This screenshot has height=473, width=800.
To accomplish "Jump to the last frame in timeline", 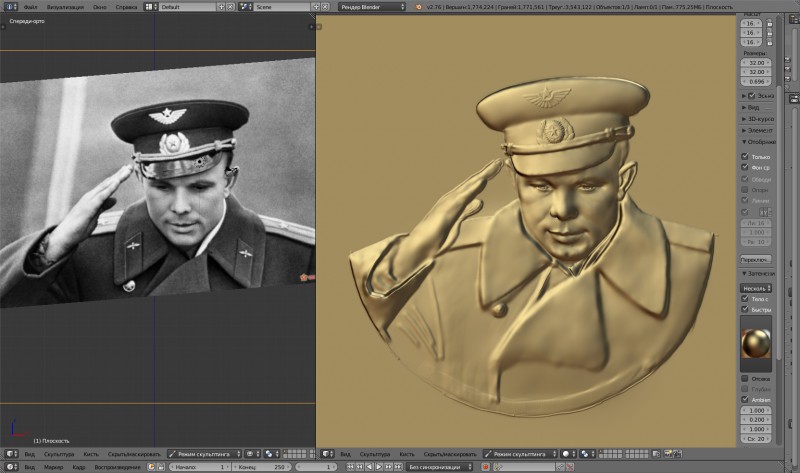I will pos(398,467).
